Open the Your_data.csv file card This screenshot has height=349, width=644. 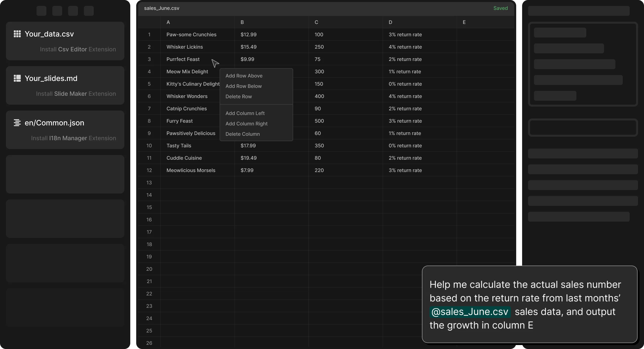pyautogui.click(x=65, y=41)
